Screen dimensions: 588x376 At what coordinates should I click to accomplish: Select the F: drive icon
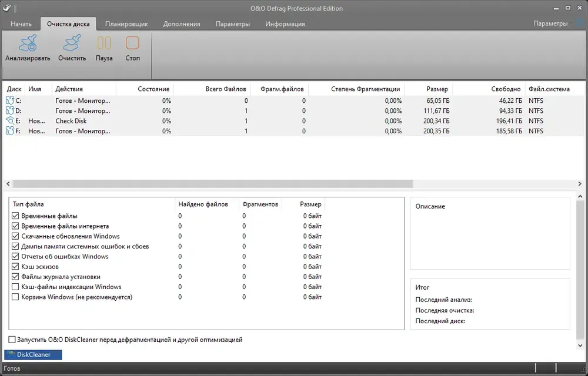[x=10, y=131]
